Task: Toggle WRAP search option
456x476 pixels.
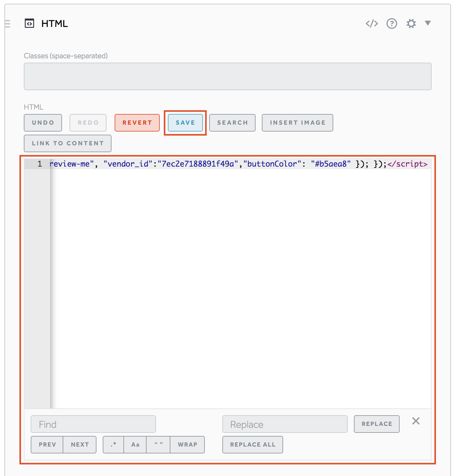Action: [187, 444]
